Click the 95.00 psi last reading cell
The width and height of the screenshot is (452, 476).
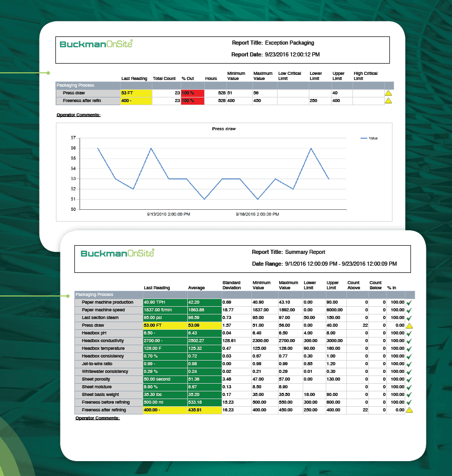tap(165, 318)
